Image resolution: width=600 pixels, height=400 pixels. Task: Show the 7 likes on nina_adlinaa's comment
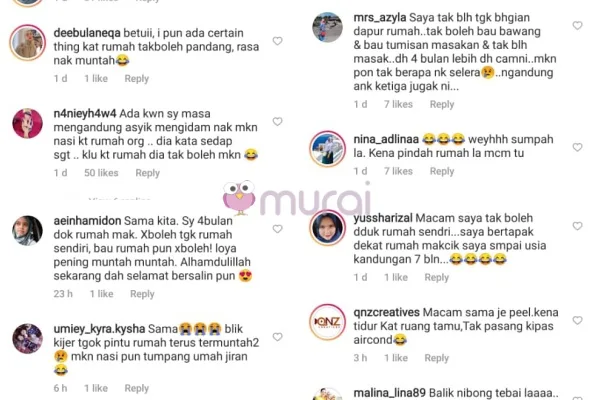point(398,171)
